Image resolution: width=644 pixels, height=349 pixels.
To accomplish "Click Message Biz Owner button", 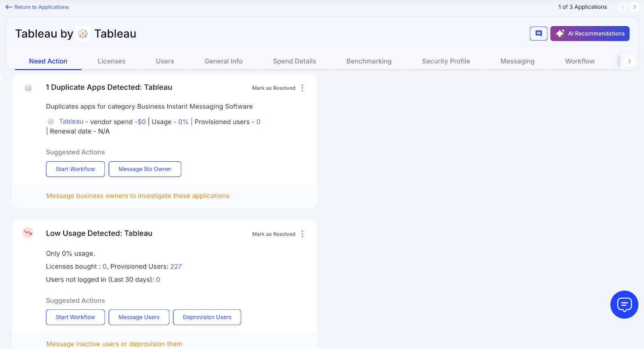I will click(x=145, y=169).
